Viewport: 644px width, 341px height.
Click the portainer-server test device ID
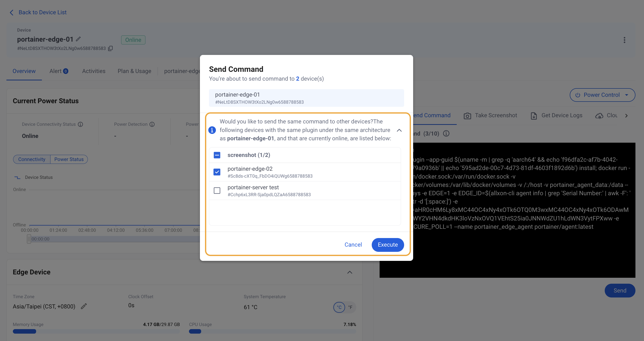(x=269, y=195)
